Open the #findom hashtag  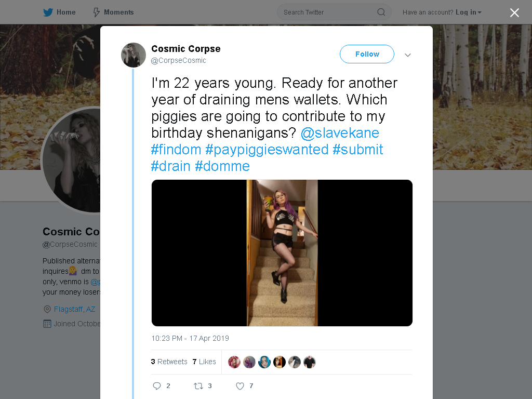pos(176,149)
